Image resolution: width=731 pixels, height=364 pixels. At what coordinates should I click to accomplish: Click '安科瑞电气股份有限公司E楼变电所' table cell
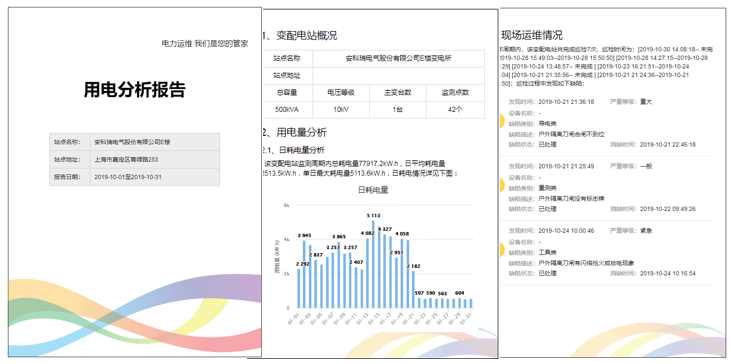tap(398, 59)
